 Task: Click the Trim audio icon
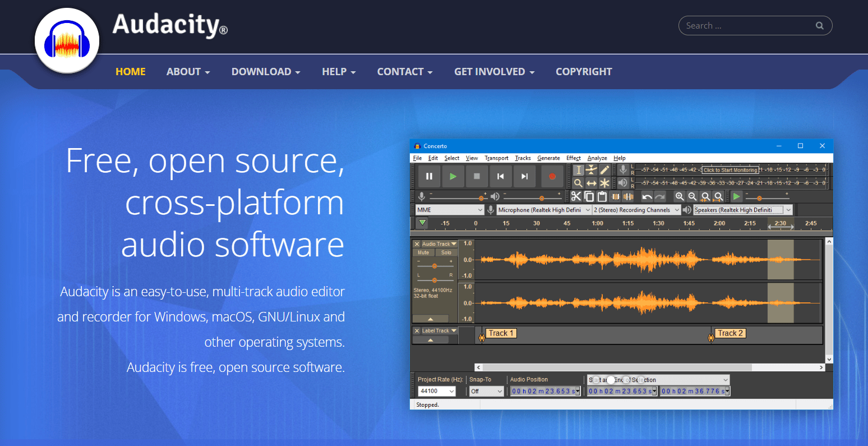coord(615,196)
